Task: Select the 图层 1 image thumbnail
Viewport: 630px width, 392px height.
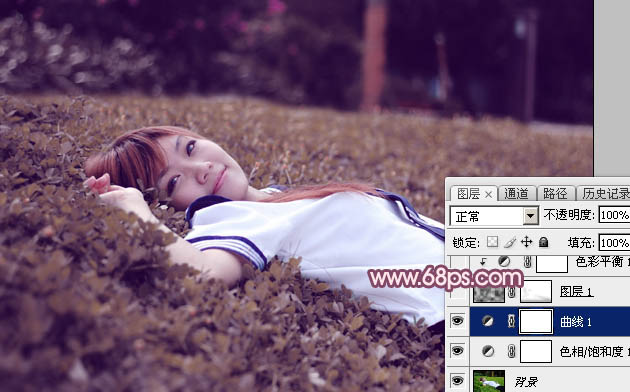Action: pyautogui.click(x=489, y=292)
